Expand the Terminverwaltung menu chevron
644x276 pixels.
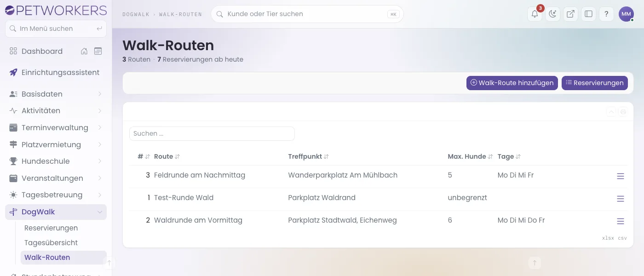point(100,127)
